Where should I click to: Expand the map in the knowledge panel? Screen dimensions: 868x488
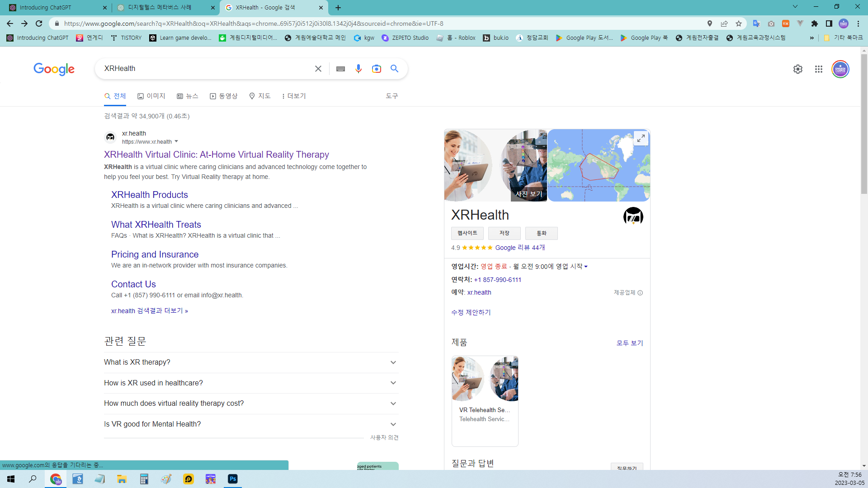(641, 139)
